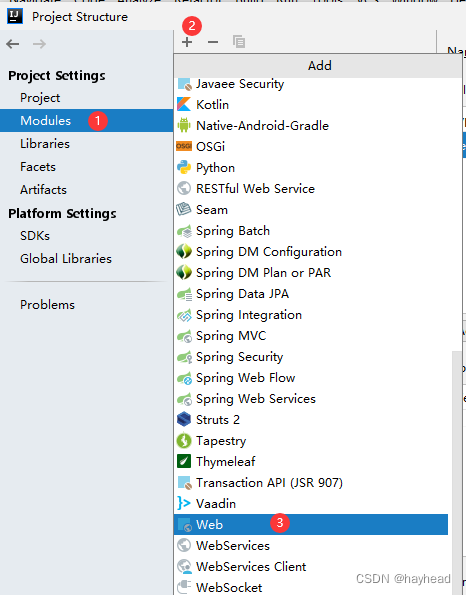This screenshot has height=595, width=466.
Task: Click the Vaadin bracket icon
Action: (184, 503)
